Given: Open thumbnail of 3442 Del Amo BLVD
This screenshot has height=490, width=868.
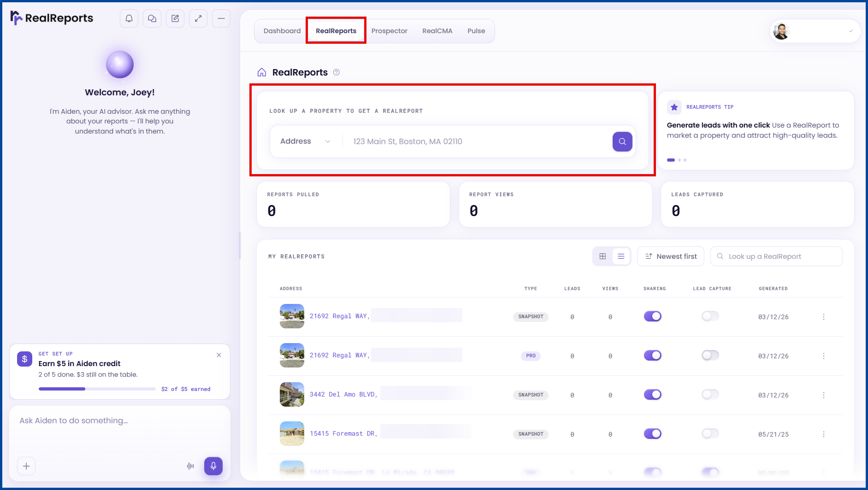Looking at the screenshot, I should [292, 395].
